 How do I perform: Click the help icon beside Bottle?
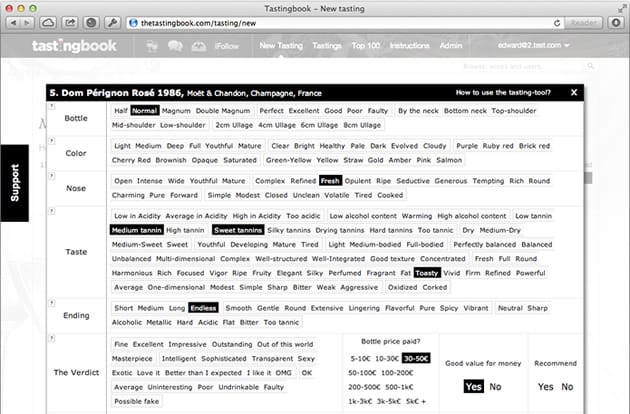pos(52,107)
